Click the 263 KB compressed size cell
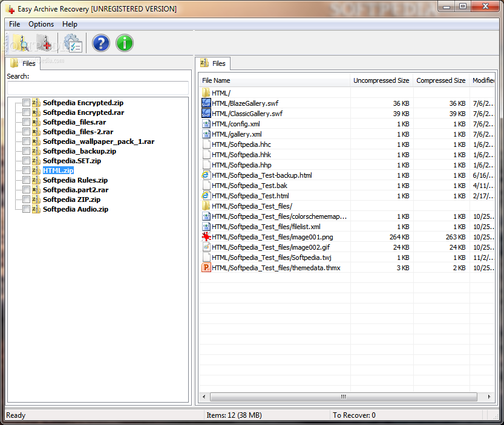The image size is (504, 425). [456, 237]
